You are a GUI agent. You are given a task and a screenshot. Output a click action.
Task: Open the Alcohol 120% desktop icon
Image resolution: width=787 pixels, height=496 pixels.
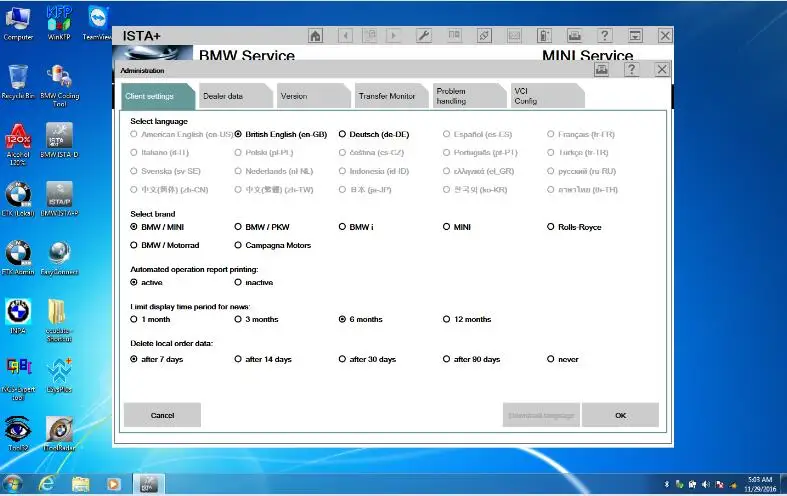(x=18, y=145)
